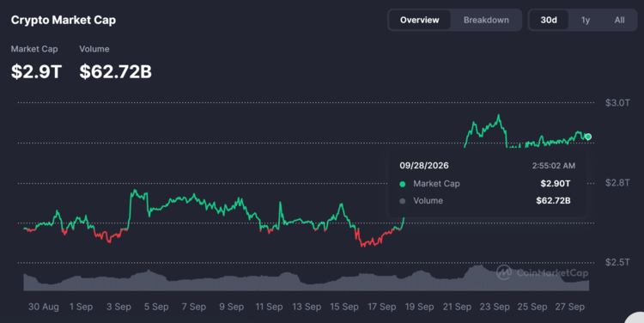The width and height of the screenshot is (644, 323).
Task: Click the 25 Sep date label
Action: [x=532, y=307]
